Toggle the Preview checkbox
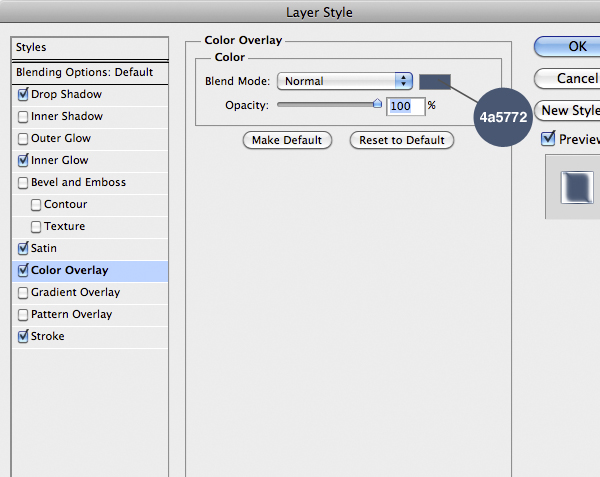Image resolution: width=600 pixels, height=477 pixels. point(547,139)
